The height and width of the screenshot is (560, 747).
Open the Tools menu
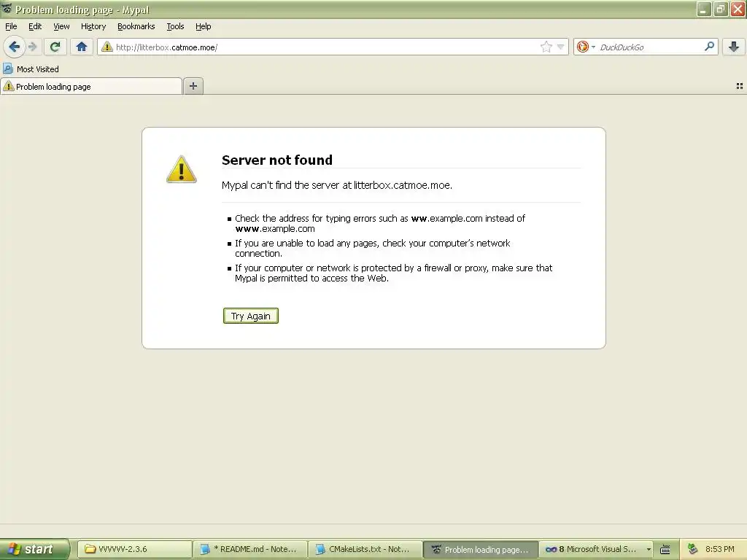pyautogui.click(x=175, y=26)
